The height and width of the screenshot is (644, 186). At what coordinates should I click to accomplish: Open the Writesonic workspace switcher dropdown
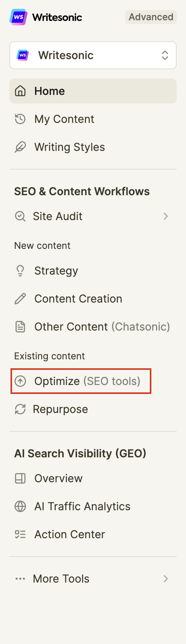[x=93, y=55]
